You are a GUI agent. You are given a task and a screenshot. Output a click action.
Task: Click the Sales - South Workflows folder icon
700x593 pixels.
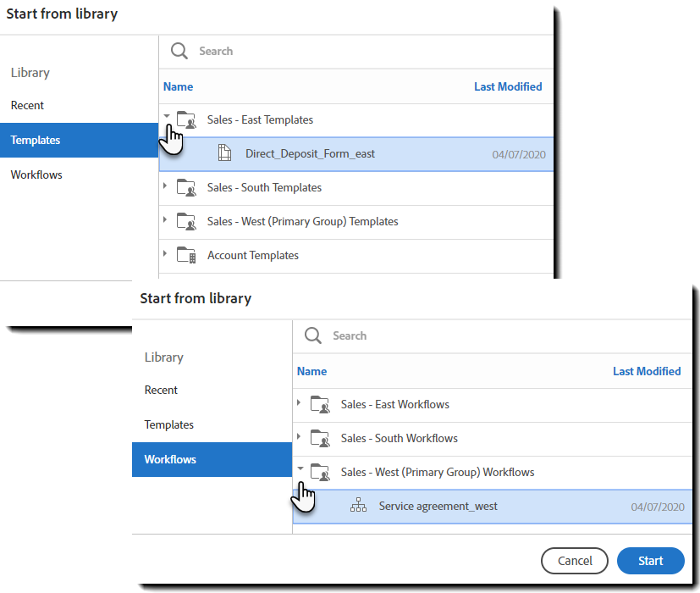(x=320, y=438)
